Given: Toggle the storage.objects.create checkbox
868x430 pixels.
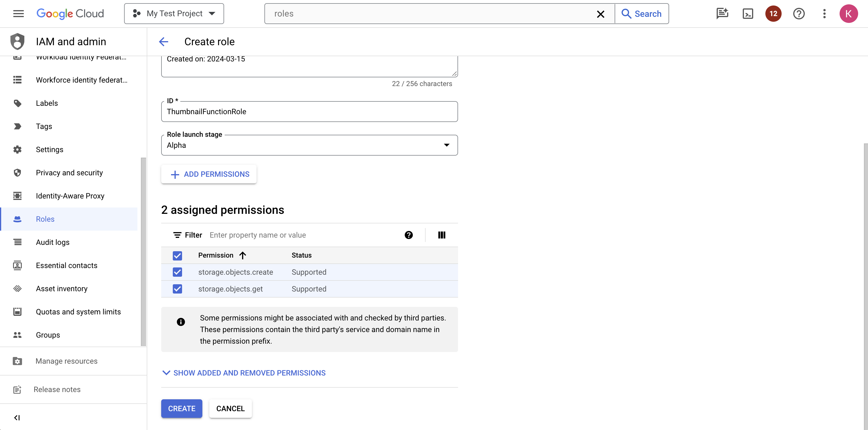Looking at the screenshot, I should 177,272.
